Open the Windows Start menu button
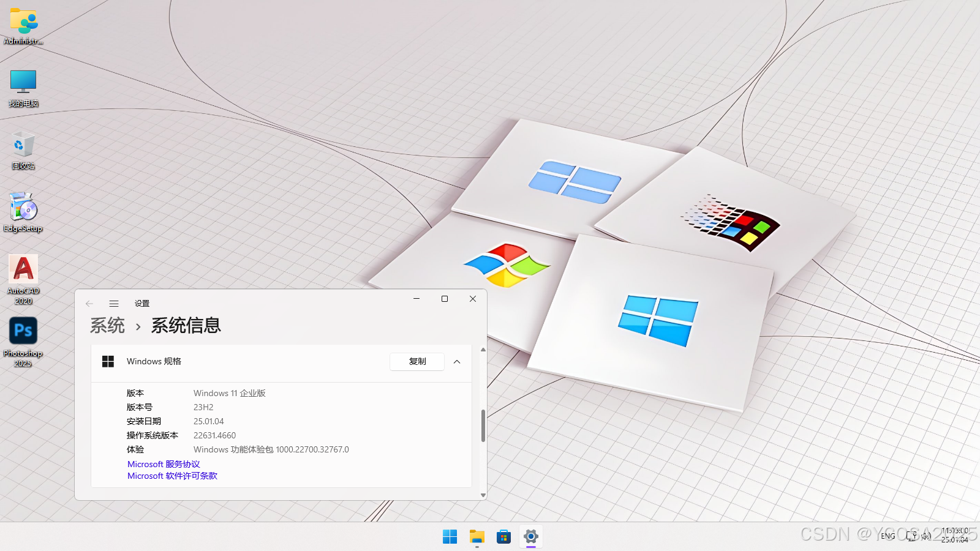Screen dimensions: 980x551 pos(450,537)
